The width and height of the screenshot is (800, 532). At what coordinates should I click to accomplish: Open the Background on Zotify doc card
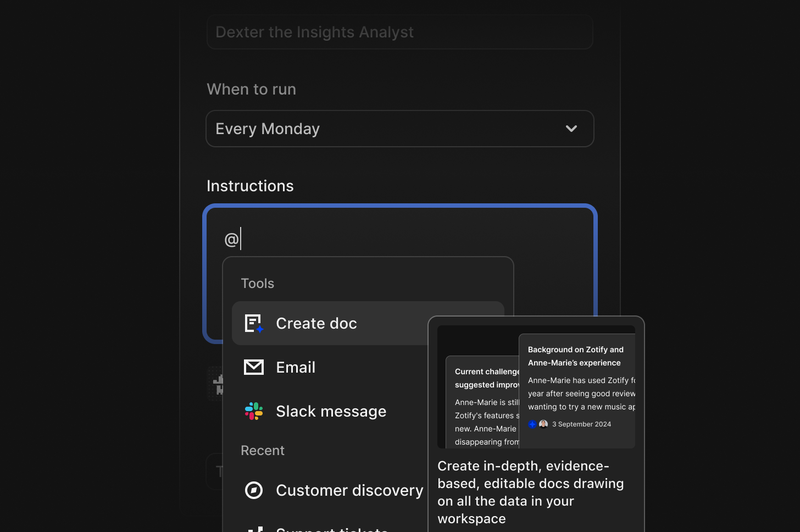(576, 385)
